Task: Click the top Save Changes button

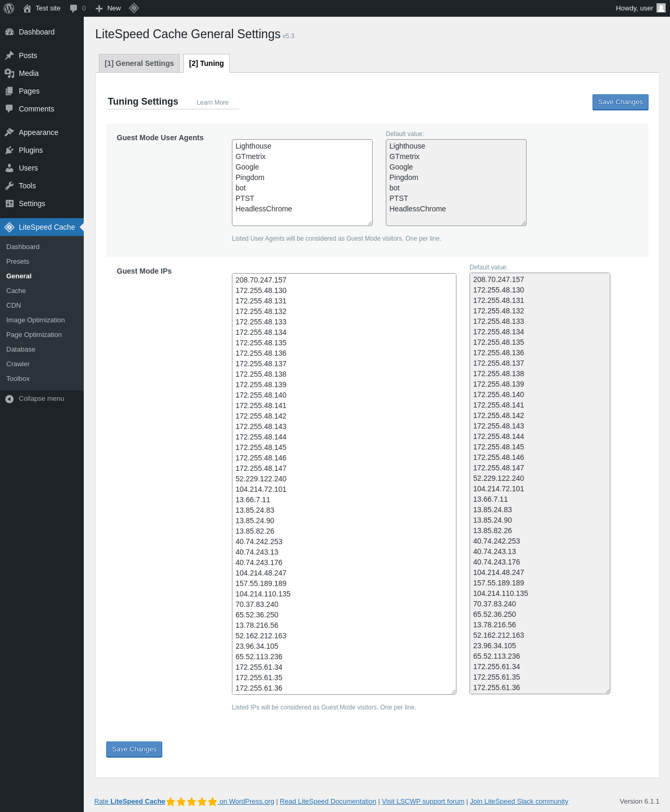Action: tap(620, 102)
